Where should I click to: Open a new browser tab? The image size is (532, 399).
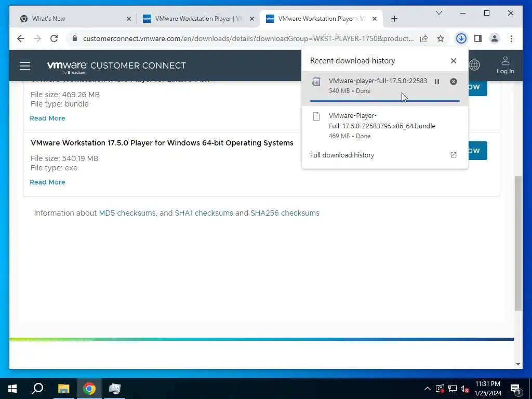394,19
